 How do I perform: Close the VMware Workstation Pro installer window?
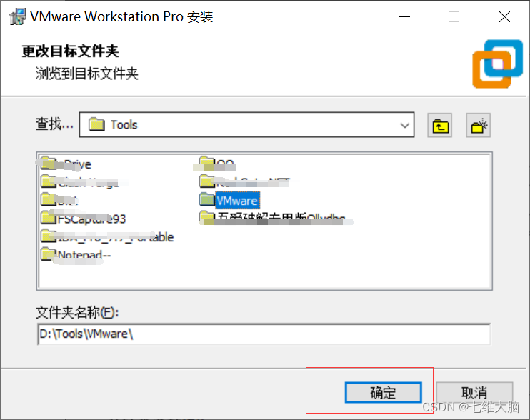[504, 16]
